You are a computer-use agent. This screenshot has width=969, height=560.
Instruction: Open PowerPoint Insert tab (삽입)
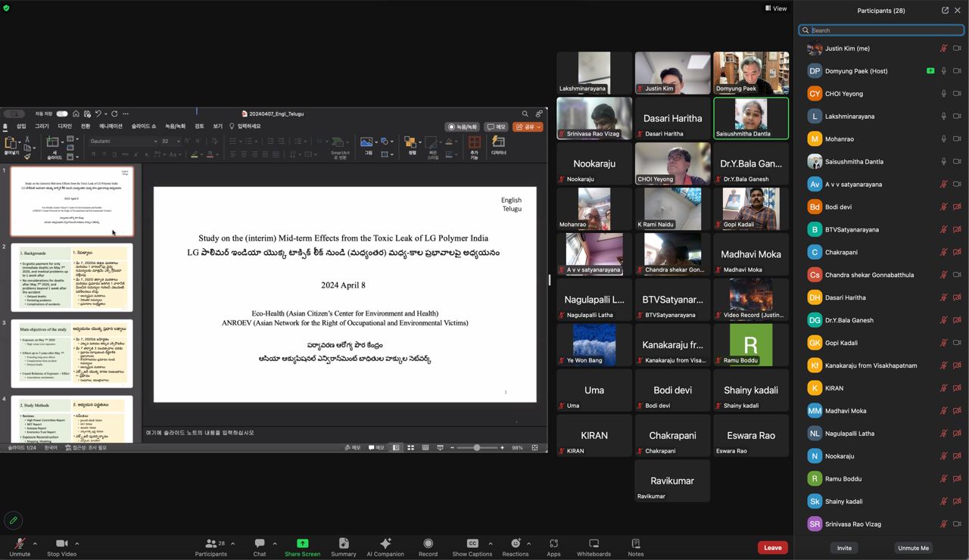coord(21,126)
